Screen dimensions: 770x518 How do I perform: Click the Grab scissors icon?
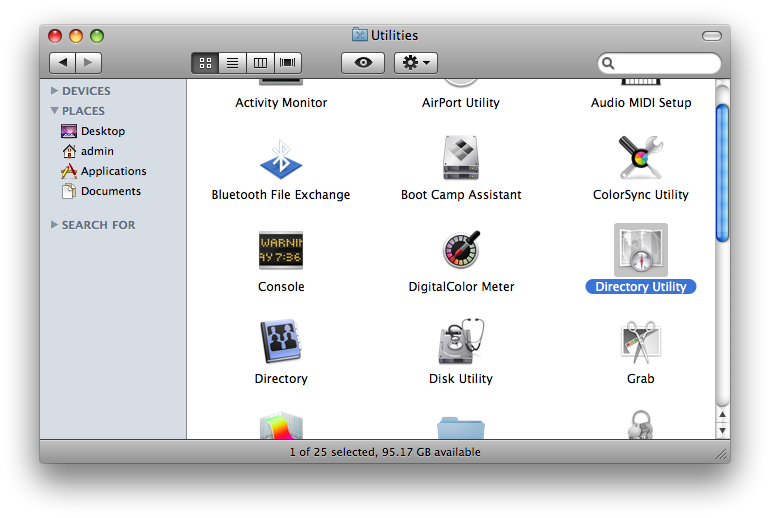(641, 342)
